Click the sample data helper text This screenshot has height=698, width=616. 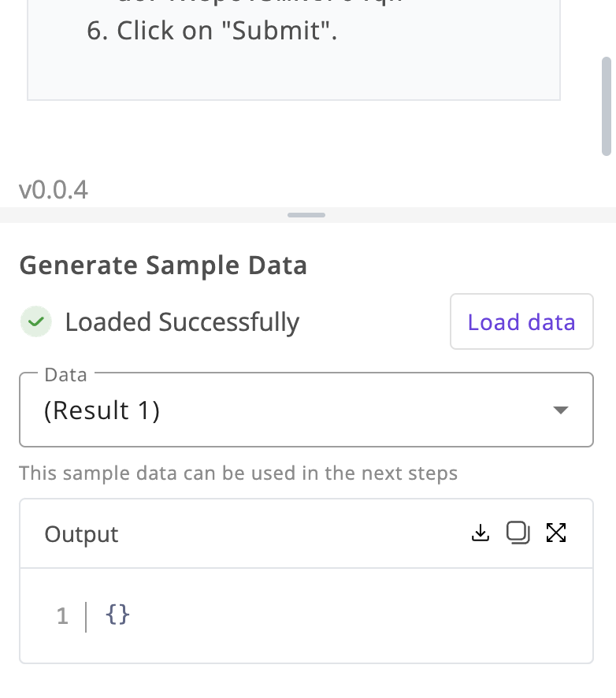tap(238, 473)
